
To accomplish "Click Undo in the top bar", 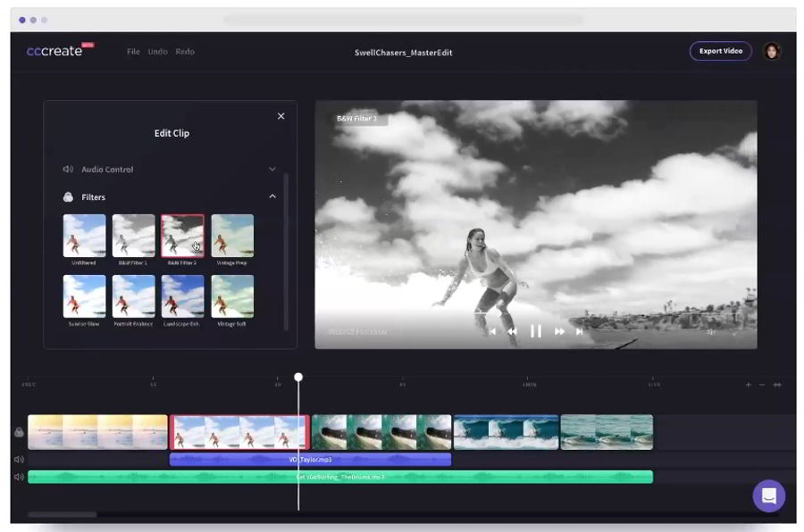I will tap(157, 52).
